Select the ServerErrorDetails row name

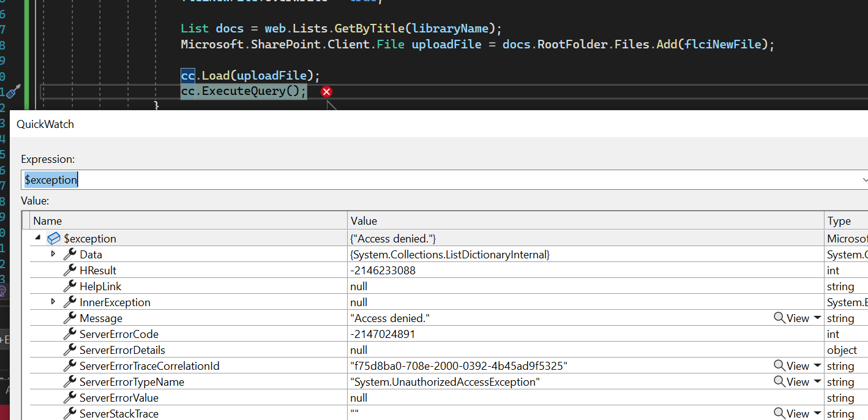[x=122, y=350]
